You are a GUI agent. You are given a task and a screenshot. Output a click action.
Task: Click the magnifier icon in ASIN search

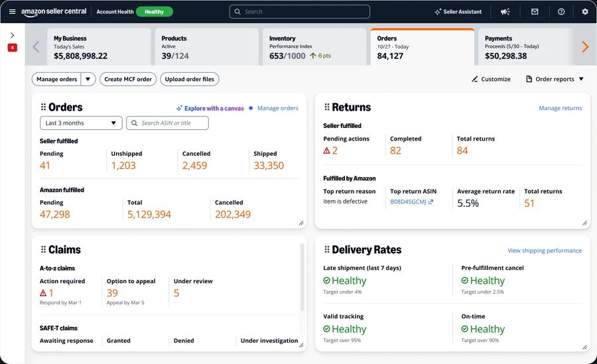coord(134,123)
